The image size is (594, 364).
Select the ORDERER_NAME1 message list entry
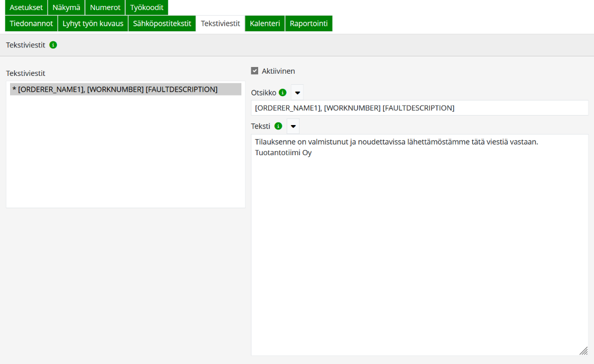125,89
